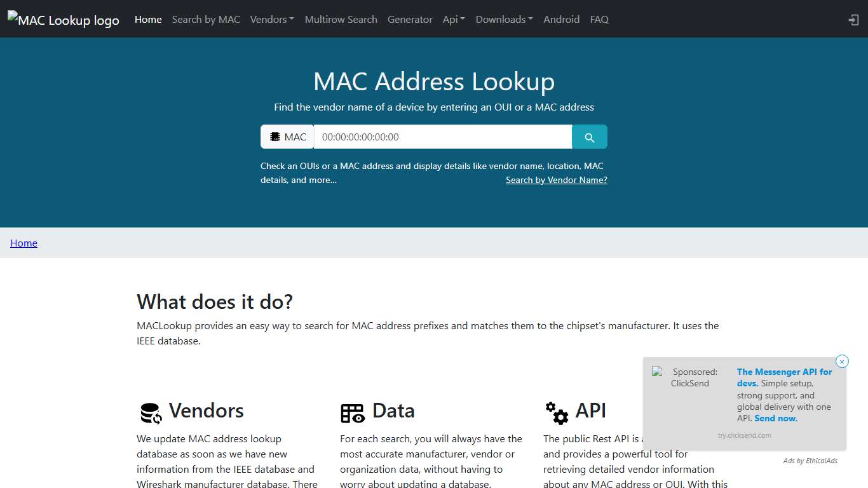The image size is (868, 488).
Task: Follow the Home breadcrumb link
Action: pos(24,243)
